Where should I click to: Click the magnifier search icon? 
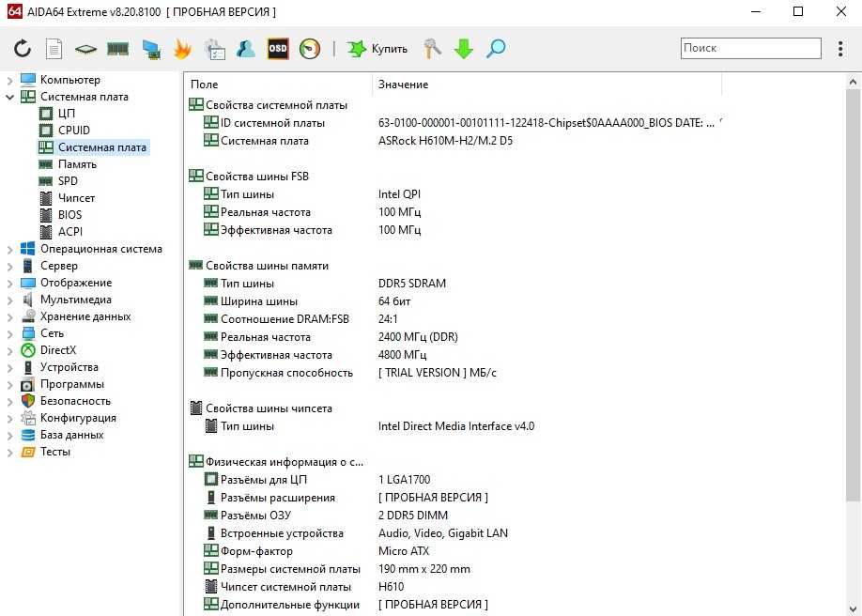pyautogui.click(x=495, y=49)
